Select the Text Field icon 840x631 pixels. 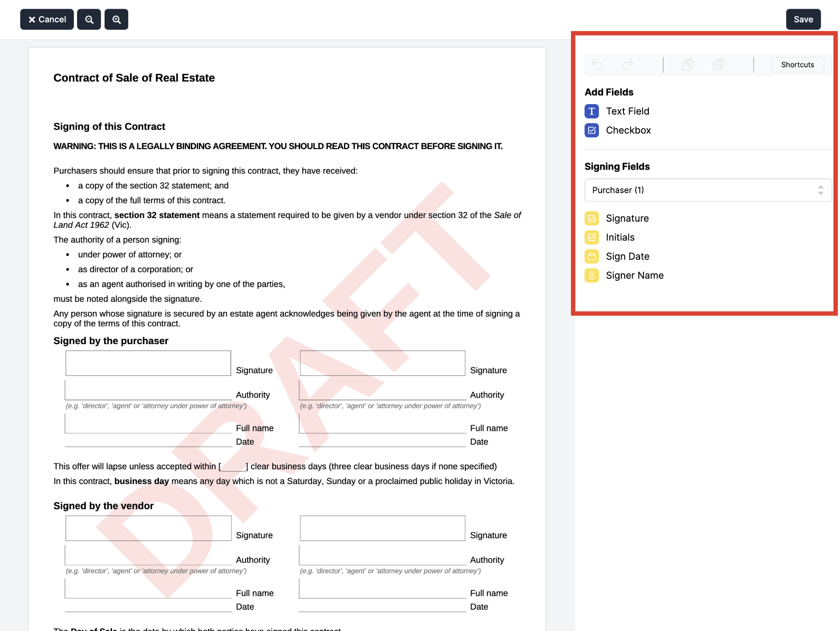pyautogui.click(x=591, y=111)
